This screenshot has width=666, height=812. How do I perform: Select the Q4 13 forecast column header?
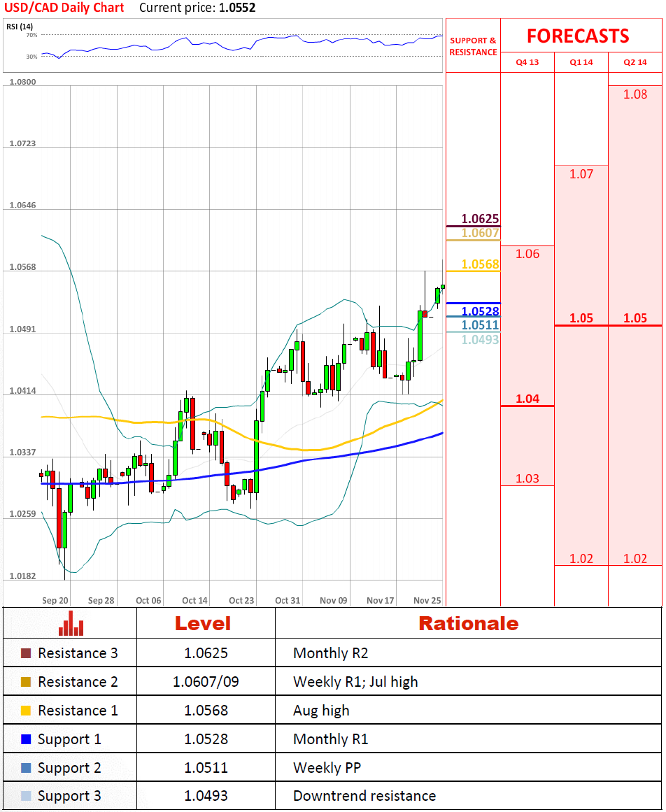pos(527,62)
